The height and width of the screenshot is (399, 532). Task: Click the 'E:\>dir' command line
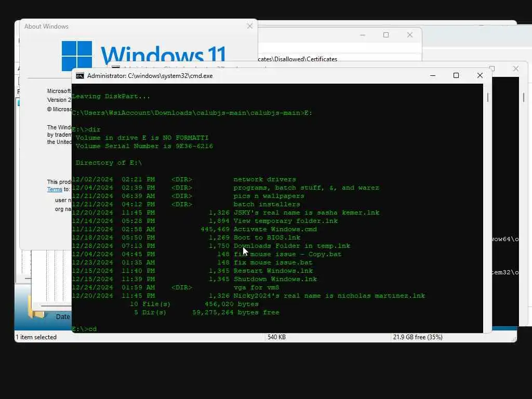point(86,129)
